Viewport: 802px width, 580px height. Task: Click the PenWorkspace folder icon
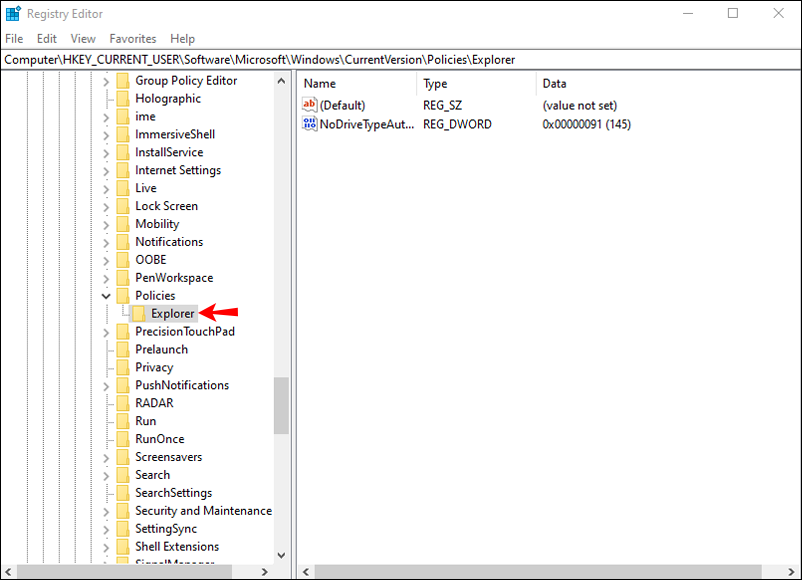pyautogui.click(x=123, y=278)
